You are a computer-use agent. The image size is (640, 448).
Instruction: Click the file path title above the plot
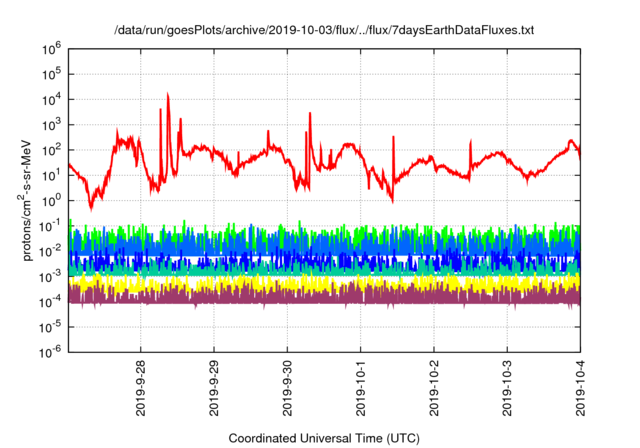tap(325, 31)
